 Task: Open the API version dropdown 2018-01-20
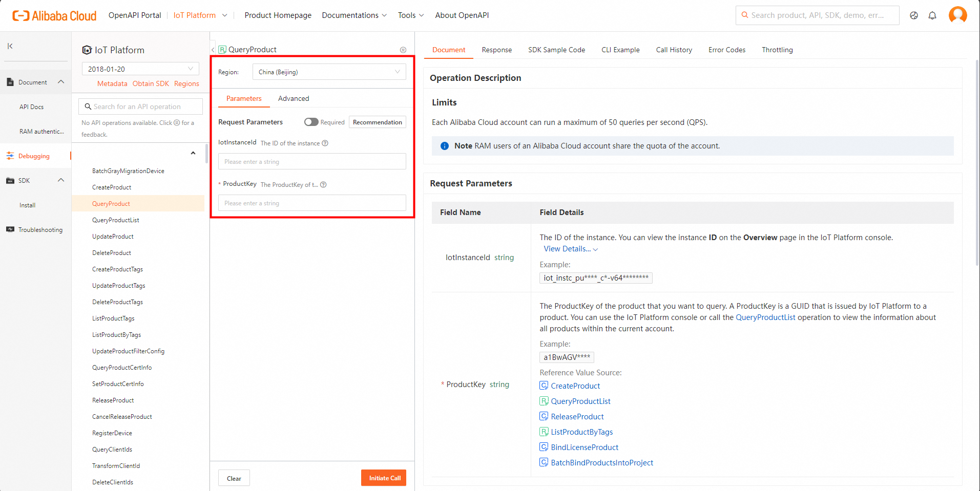pos(140,69)
